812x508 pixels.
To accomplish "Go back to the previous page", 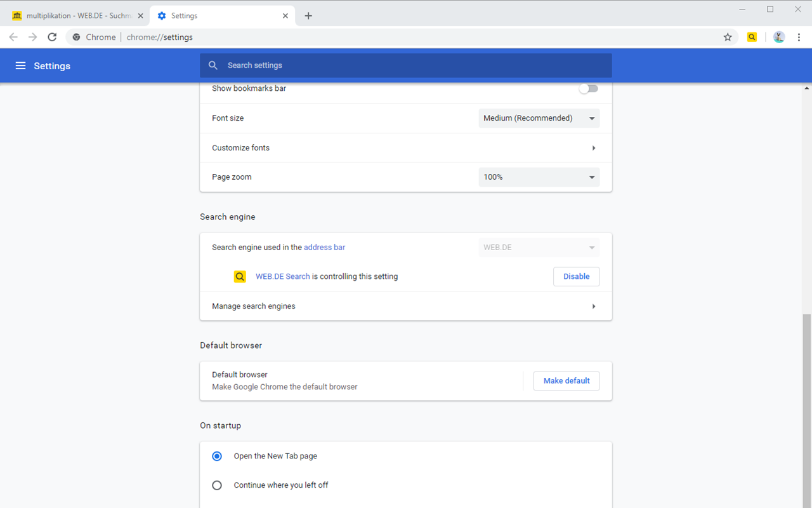I will 13,37.
